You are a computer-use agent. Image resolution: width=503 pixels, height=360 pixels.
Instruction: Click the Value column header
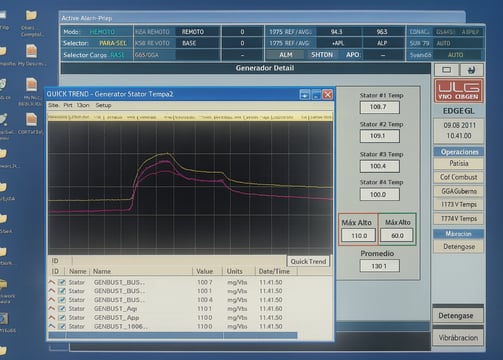205,271
